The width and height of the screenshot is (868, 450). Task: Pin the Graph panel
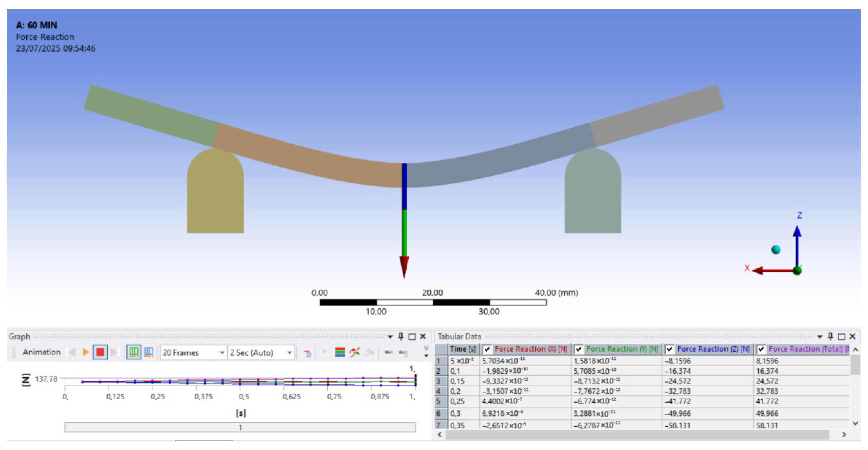401,336
